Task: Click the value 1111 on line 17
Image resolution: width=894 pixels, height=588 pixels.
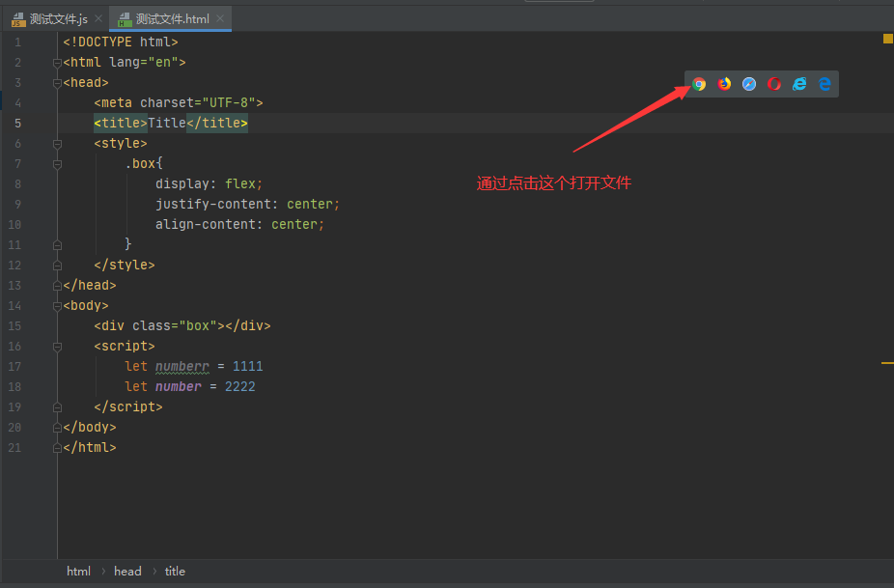Action: pyautogui.click(x=247, y=367)
